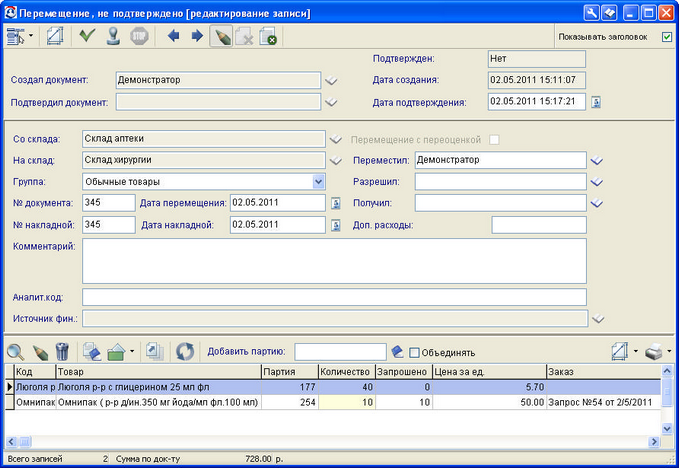Open lookup for Создал документ

tap(331, 81)
